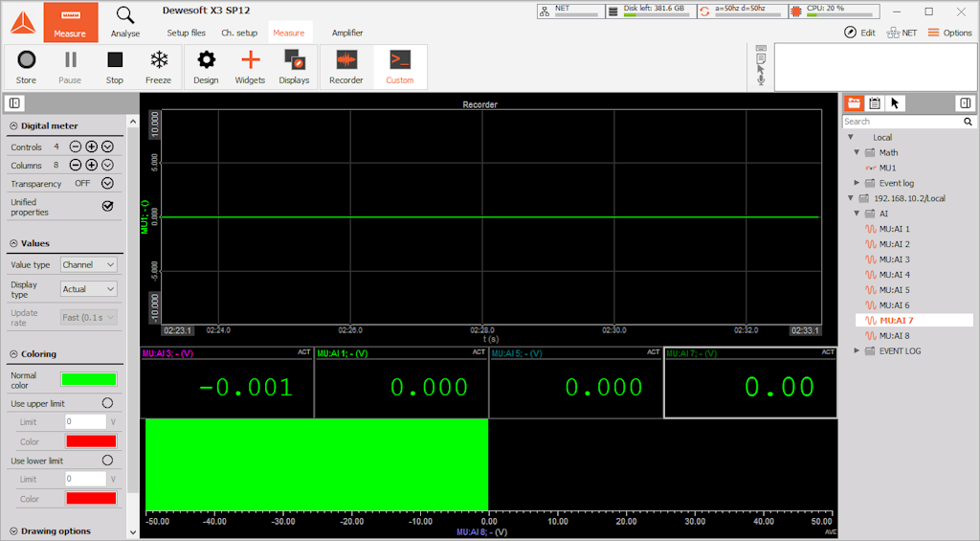980x541 pixels.
Task: Freeze the display with snowflake icon
Action: 159,67
